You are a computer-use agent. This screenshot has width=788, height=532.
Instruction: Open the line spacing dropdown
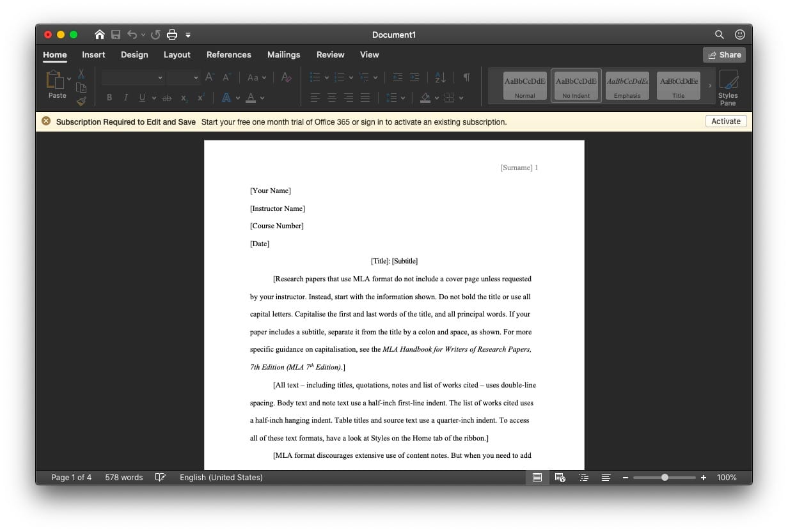(x=396, y=98)
